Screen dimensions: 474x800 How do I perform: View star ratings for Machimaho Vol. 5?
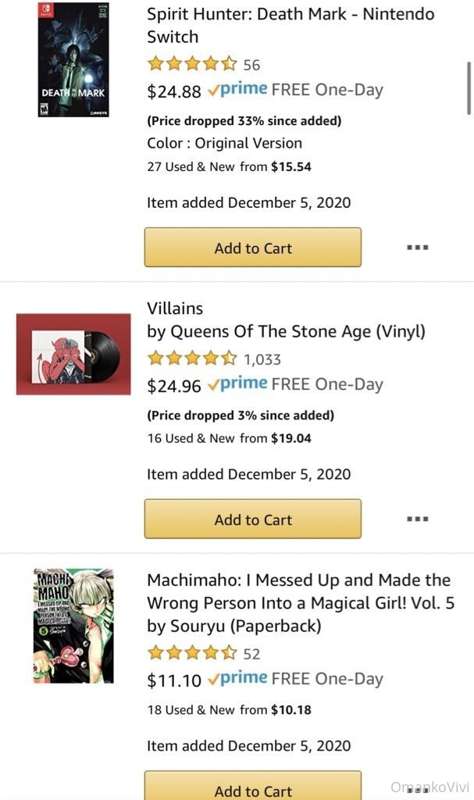click(192, 653)
